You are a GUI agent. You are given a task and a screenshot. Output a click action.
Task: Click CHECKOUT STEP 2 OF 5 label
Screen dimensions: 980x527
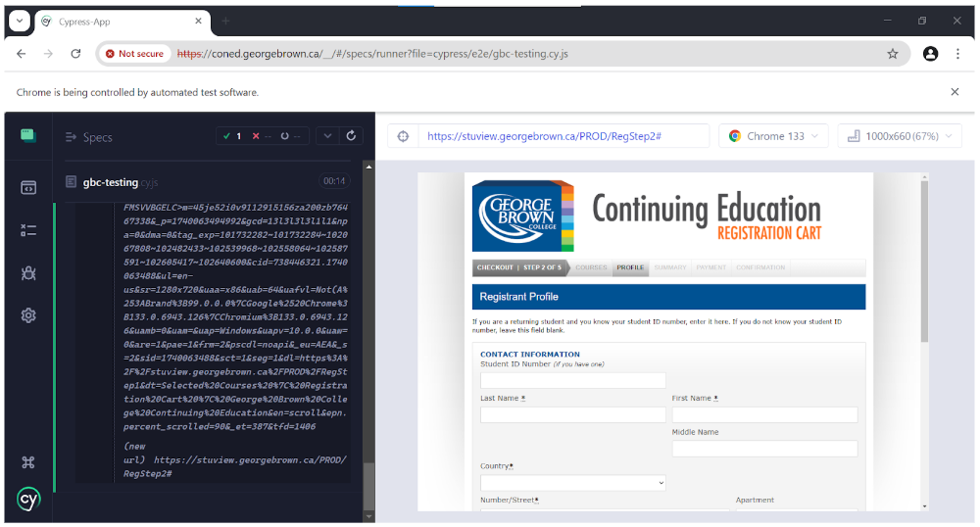pos(518,267)
